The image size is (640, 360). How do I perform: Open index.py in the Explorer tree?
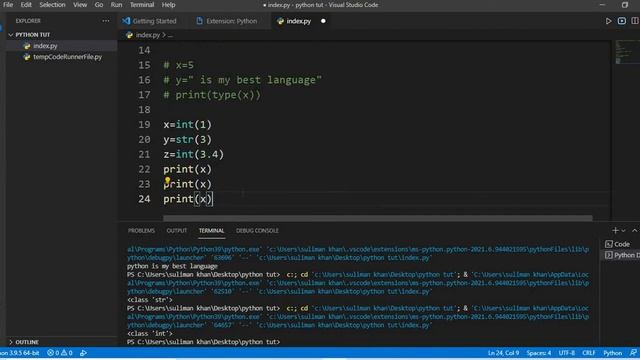tap(45, 46)
